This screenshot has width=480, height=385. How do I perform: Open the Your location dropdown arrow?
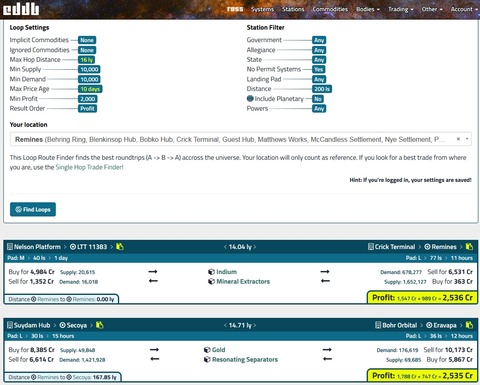tap(467, 139)
